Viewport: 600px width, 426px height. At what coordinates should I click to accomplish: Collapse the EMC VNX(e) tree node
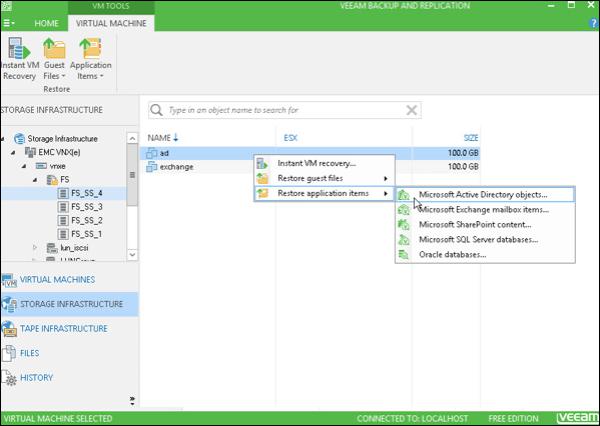[13, 152]
